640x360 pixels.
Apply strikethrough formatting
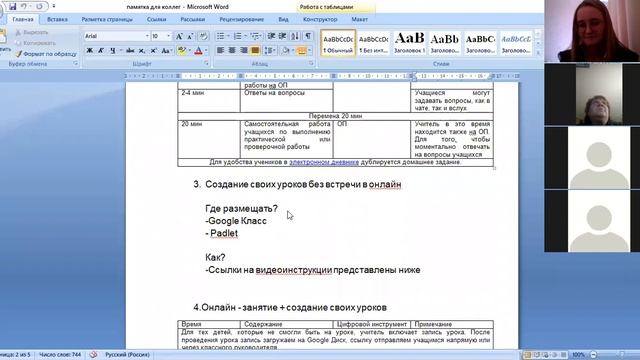point(130,51)
